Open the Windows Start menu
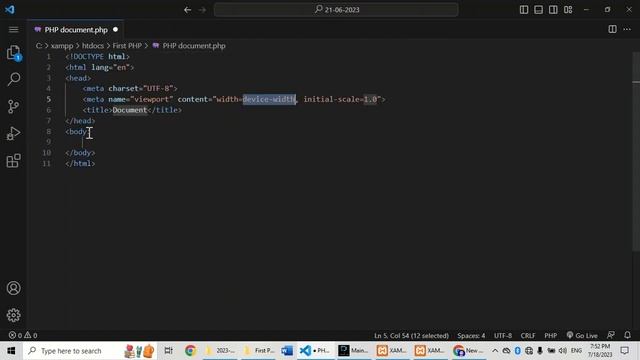The width and height of the screenshot is (640, 360). pyautogui.click(x=11, y=351)
